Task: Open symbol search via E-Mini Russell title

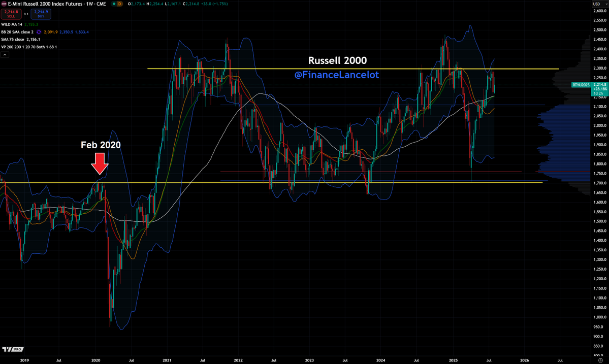Action: (57, 4)
